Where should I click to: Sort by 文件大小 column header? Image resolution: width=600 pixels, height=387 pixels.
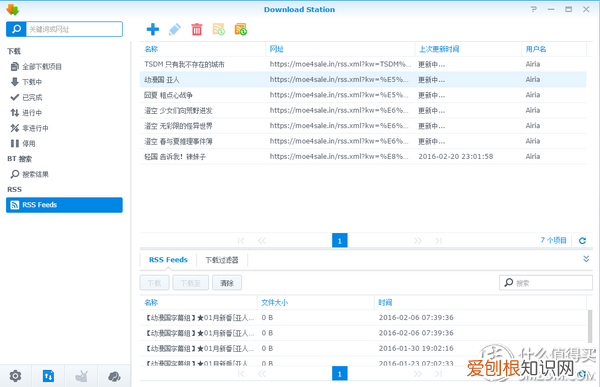(x=316, y=302)
